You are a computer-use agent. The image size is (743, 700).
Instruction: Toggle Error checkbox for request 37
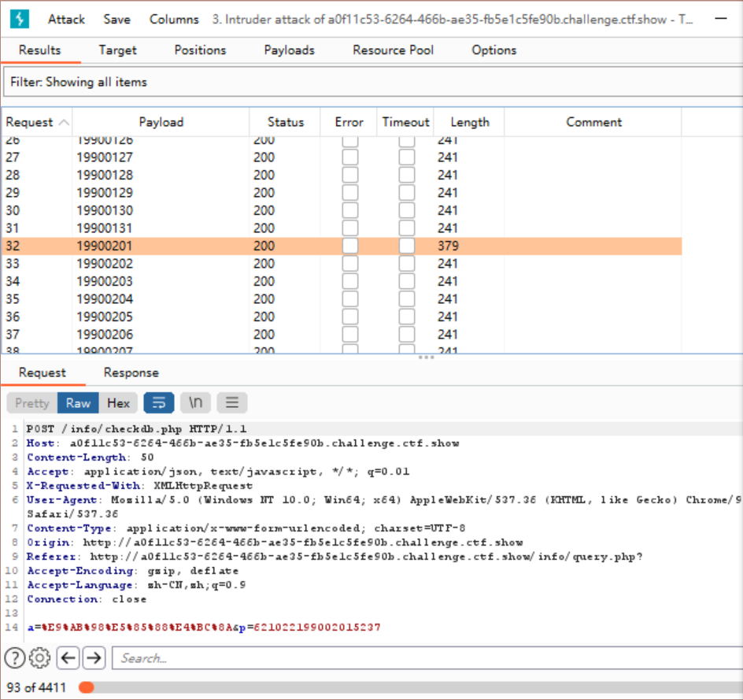point(350,335)
